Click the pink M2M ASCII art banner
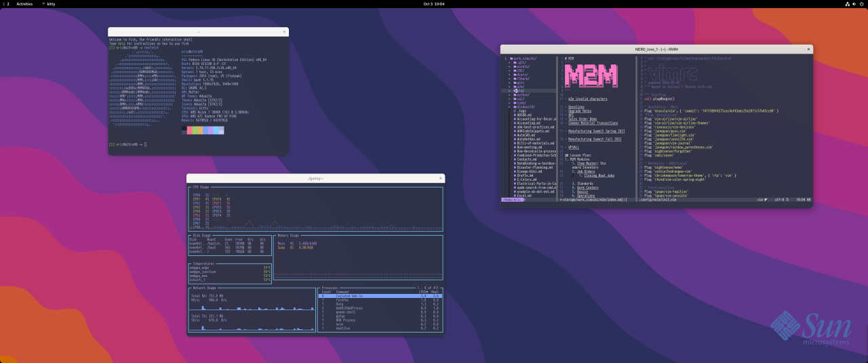 [591, 76]
